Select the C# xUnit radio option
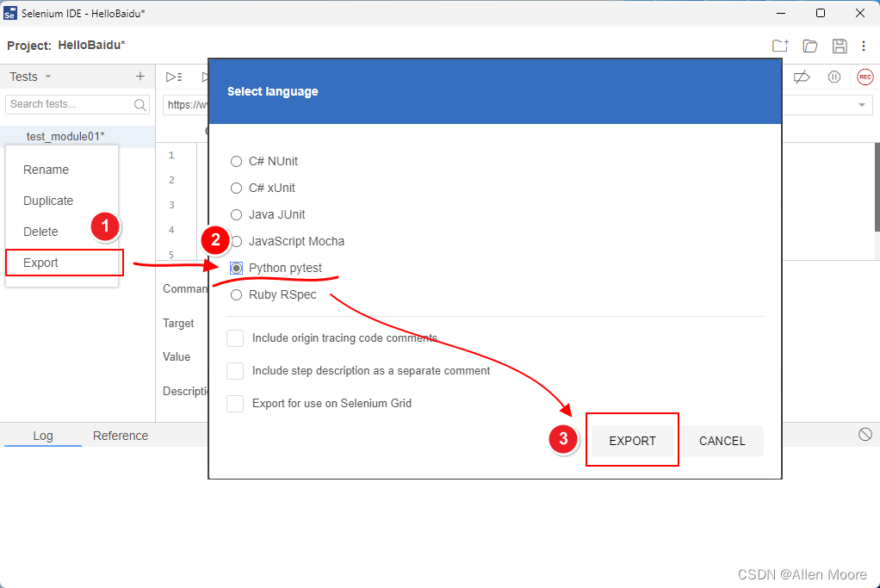Viewport: 880px width, 588px height. (236, 188)
